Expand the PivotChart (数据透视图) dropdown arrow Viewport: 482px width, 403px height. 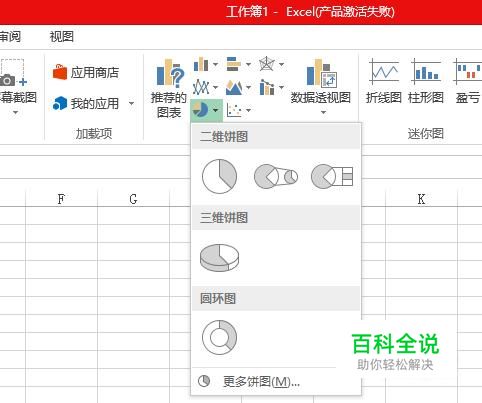tap(323, 113)
